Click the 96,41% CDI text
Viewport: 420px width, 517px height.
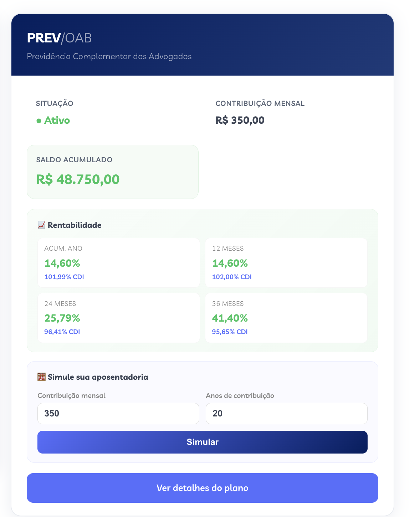(x=62, y=332)
